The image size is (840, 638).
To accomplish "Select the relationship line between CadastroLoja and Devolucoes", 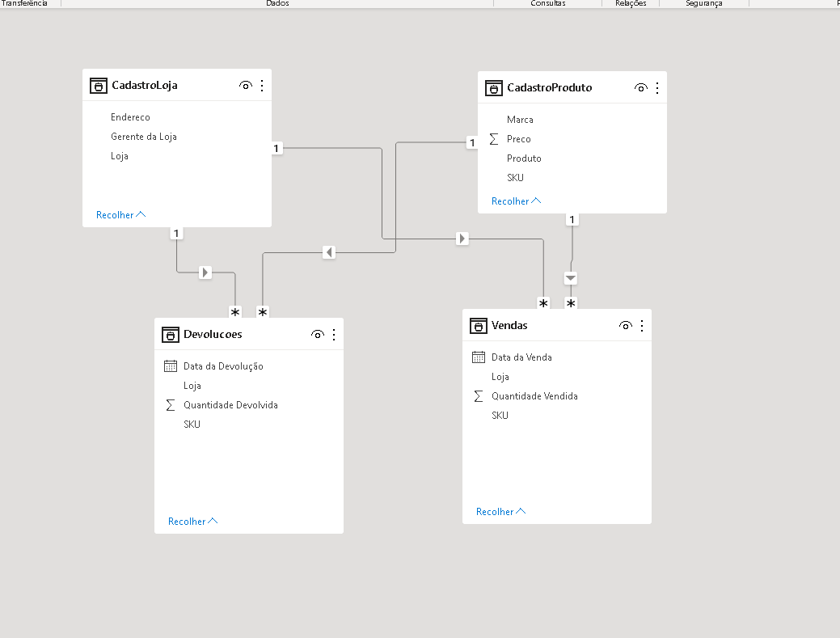I will point(205,273).
